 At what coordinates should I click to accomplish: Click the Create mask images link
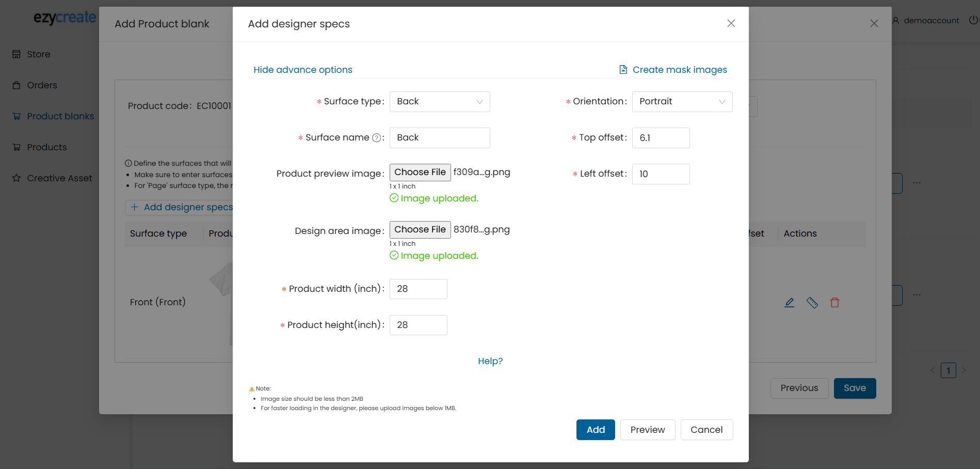coord(679,70)
